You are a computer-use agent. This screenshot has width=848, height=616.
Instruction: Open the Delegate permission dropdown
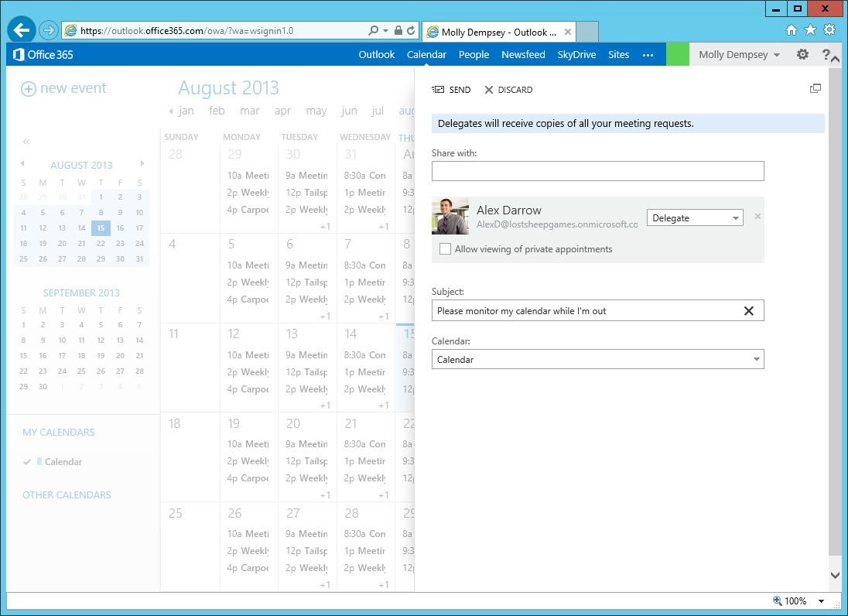click(695, 218)
